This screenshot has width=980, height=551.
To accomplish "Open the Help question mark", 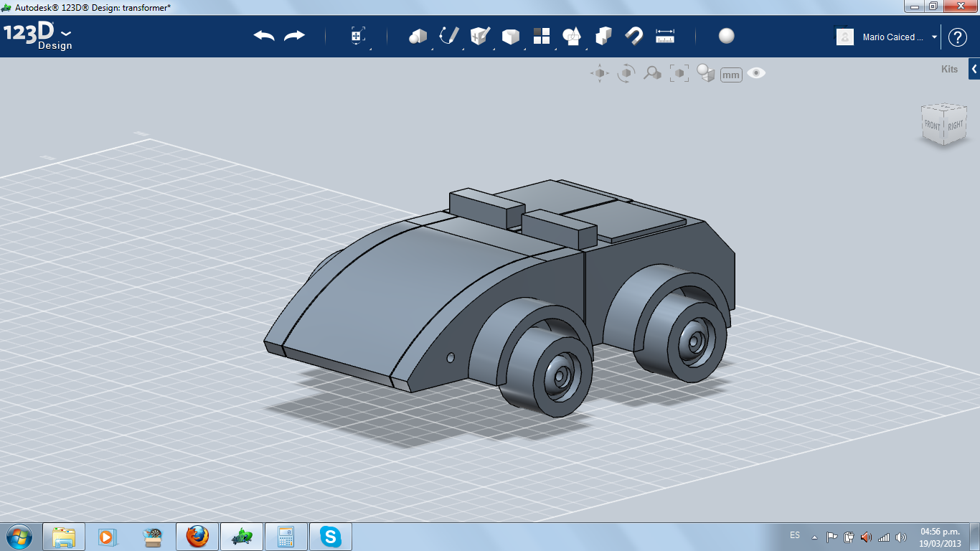I will point(958,37).
